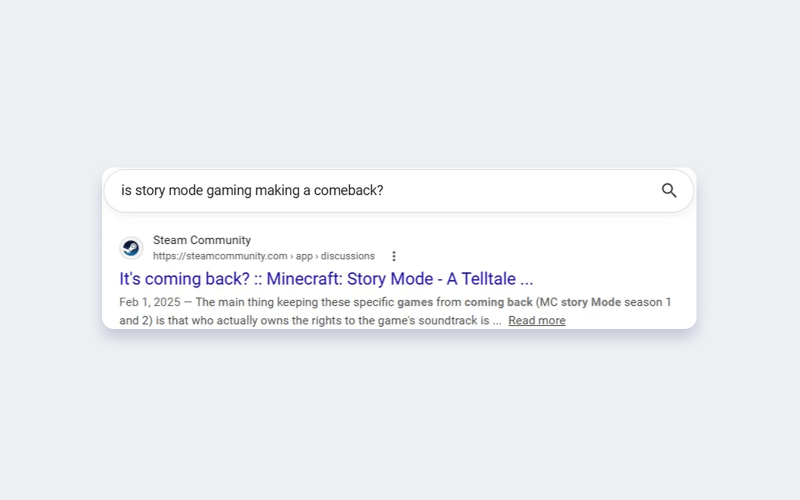
Task: Click empty search bar area before the magnifier
Action: coord(520,190)
